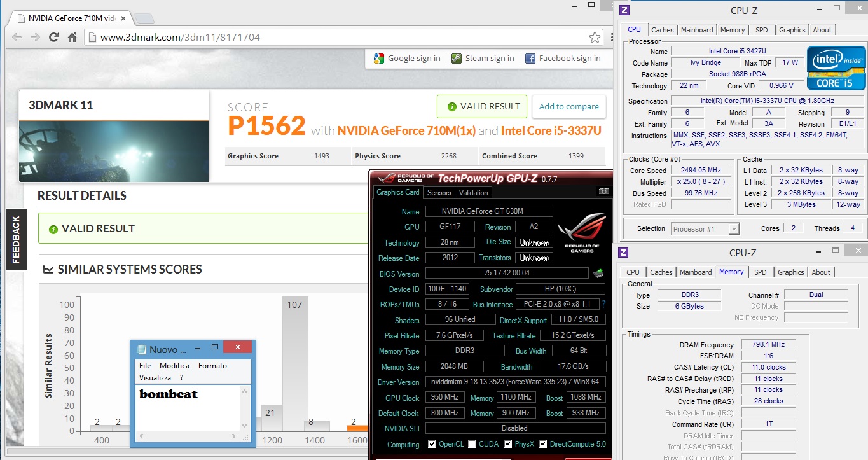868x460 pixels.
Task: Click bus interface question mark in GPU-Z
Action: click(x=603, y=304)
